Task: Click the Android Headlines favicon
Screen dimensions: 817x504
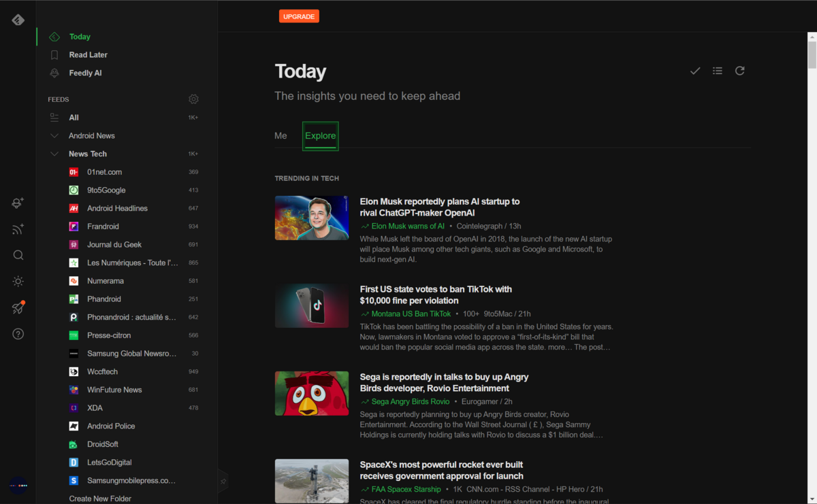Action: (74, 208)
